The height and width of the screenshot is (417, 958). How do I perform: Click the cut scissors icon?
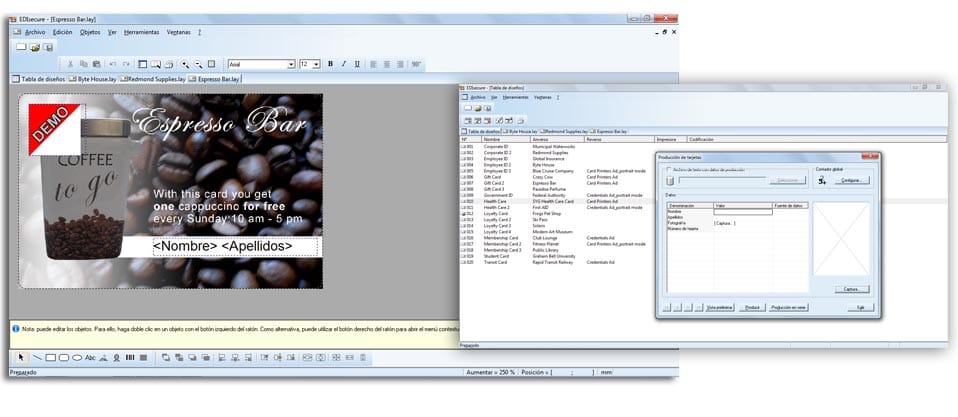point(69,64)
